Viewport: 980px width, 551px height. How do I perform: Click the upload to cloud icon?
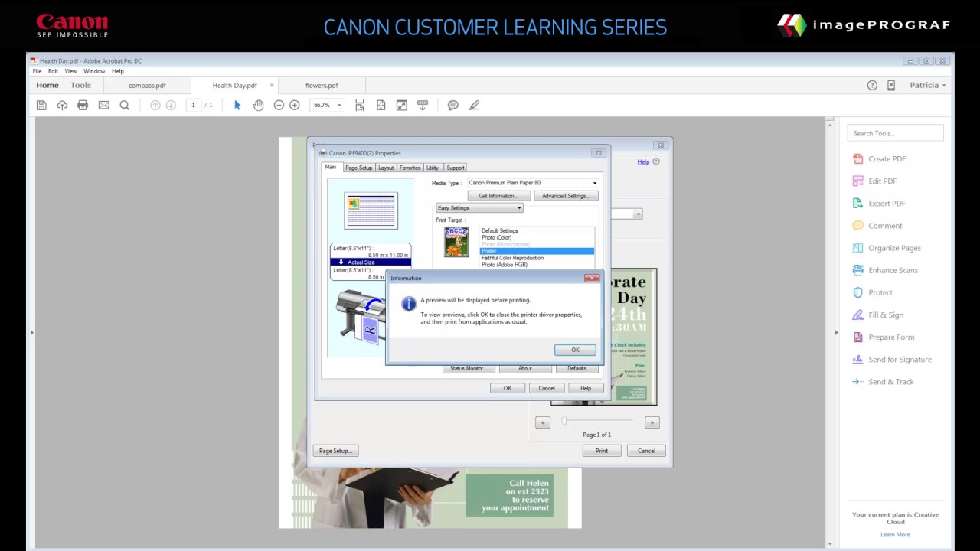(x=62, y=105)
